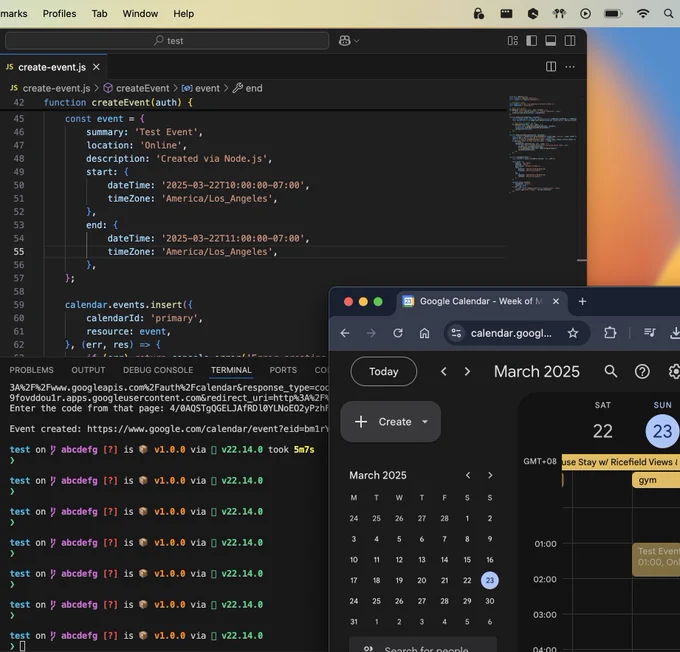Image resolution: width=680 pixels, height=652 pixels.
Task: Select March 31 in mini calendar
Action: 354,622
